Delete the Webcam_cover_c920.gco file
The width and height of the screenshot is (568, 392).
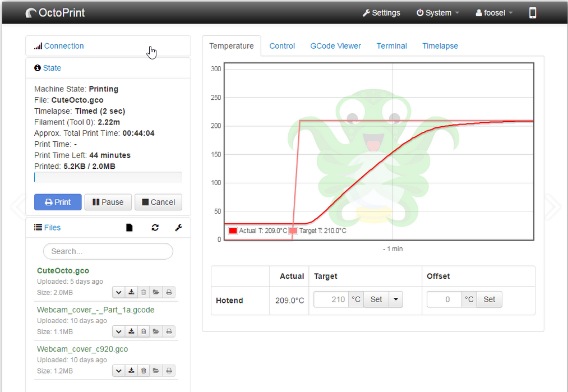click(144, 371)
